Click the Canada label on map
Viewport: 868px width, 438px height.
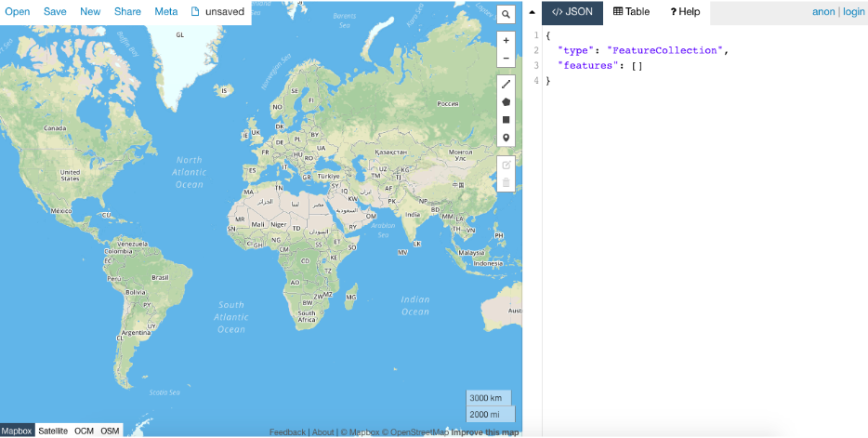point(55,128)
